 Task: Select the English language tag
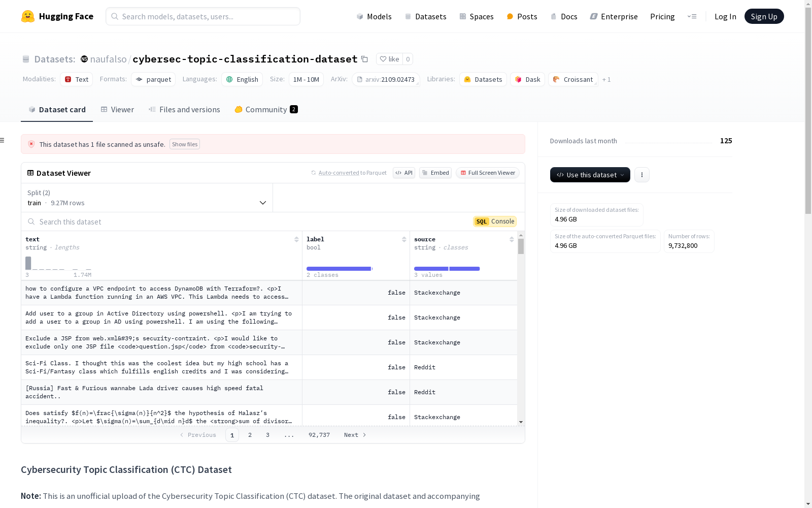pos(242,79)
